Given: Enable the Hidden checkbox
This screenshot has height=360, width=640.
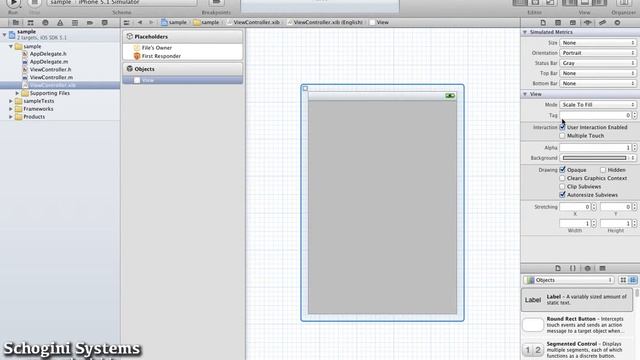Looking at the screenshot, I should (x=603, y=170).
